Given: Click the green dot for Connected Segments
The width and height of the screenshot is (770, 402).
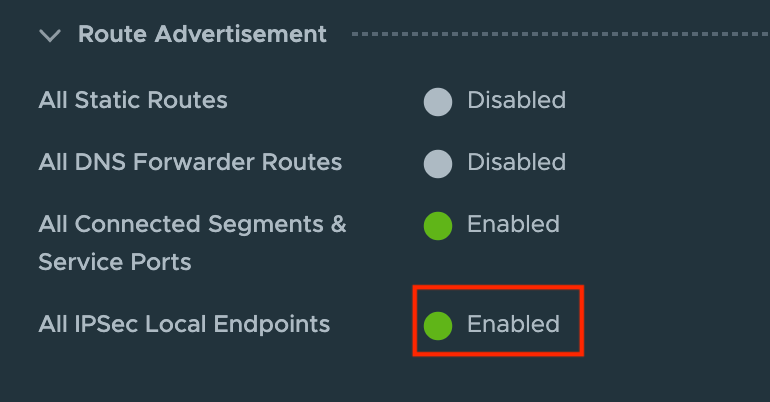Looking at the screenshot, I should click(x=438, y=225).
